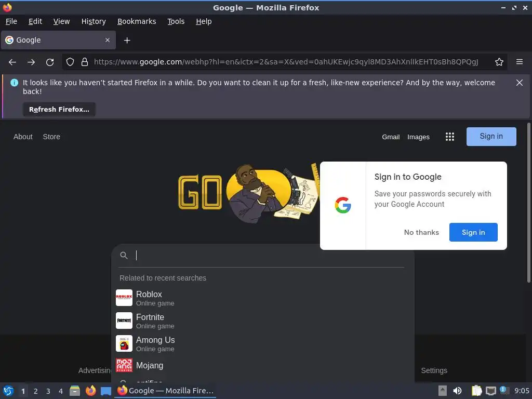Open the tracking protection shield icon
The image size is (532, 399).
[70, 62]
